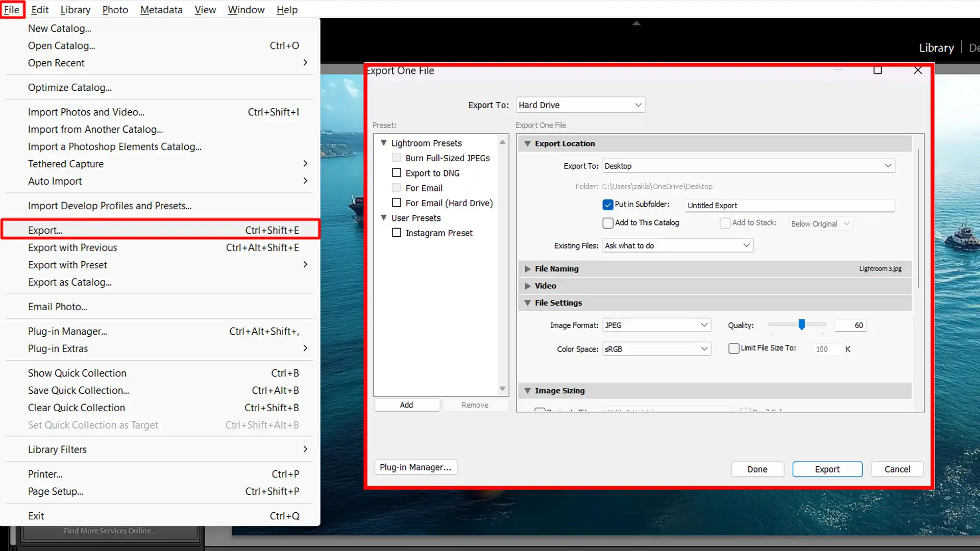Collapse Image Sizing section

pyautogui.click(x=527, y=390)
